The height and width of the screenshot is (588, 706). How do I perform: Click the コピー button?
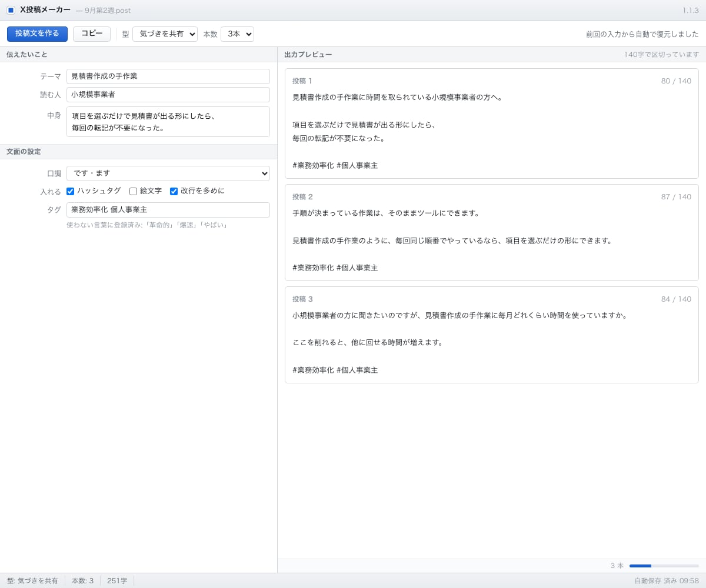pos(92,34)
